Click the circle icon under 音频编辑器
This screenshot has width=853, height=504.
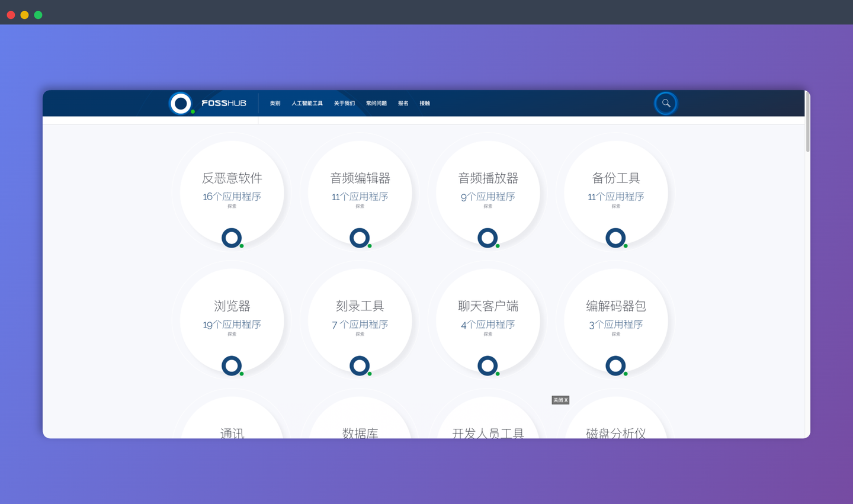point(360,237)
